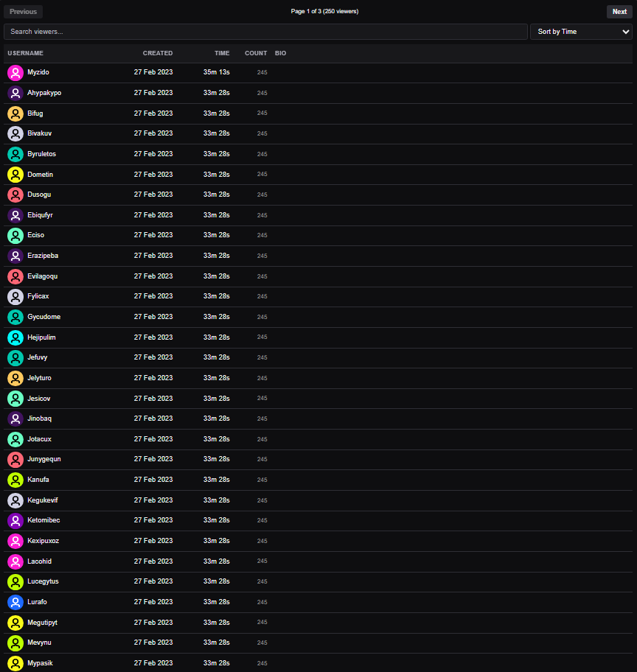The height and width of the screenshot is (672, 637).
Task: Click Junygequn's avatar icon
Action: [15, 460]
